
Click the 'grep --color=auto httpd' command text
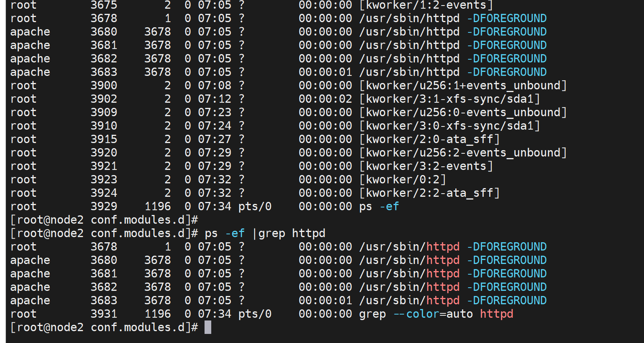tap(436, 314)
